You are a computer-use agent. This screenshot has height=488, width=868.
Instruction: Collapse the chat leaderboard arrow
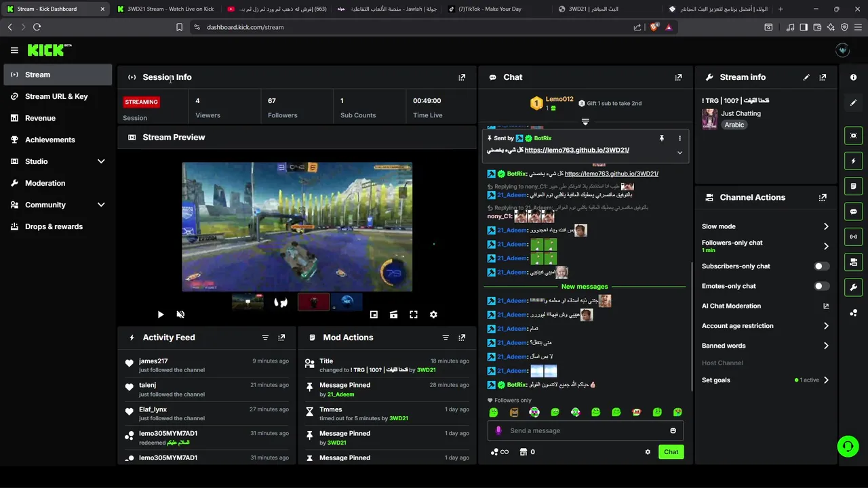tap(585, 122)
